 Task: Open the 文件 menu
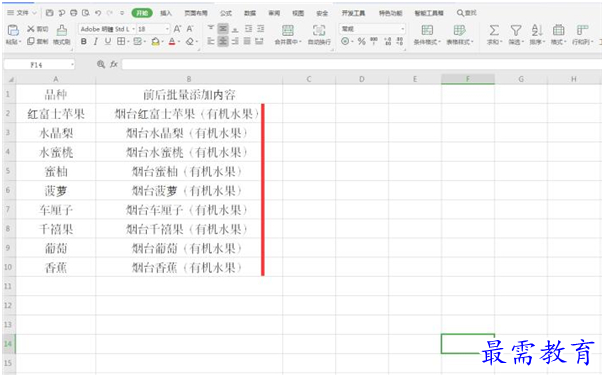pyautogui.click(x=22, y=13)
